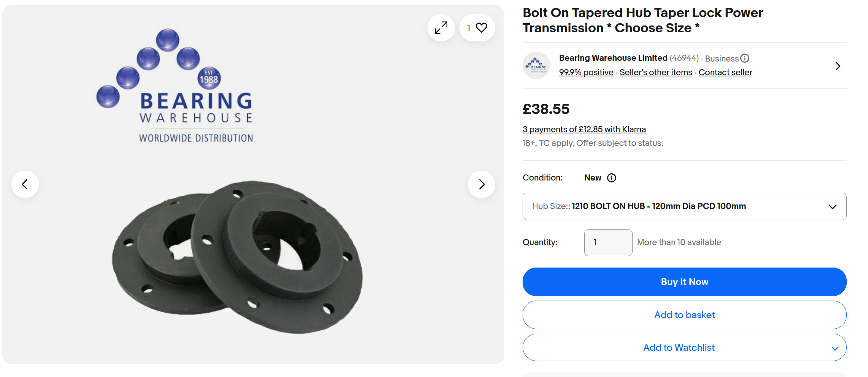
Task: Click Bearing Warehouse Limited seller name
Action: click(613, 58)
